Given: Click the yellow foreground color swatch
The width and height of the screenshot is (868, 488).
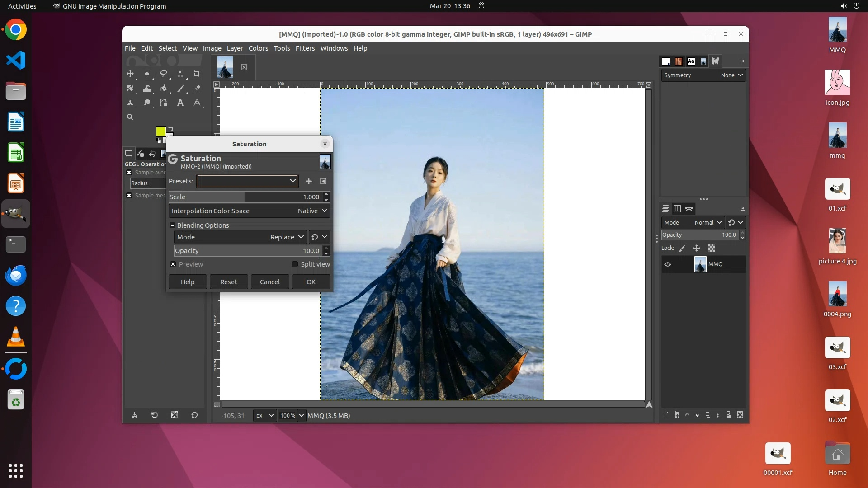Looking at the screenshot, I should coord(160,131).
